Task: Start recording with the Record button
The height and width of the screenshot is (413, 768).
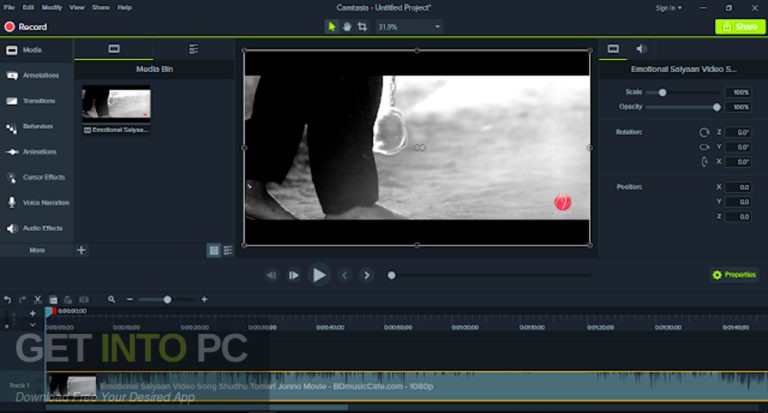Action: [26, 27]
